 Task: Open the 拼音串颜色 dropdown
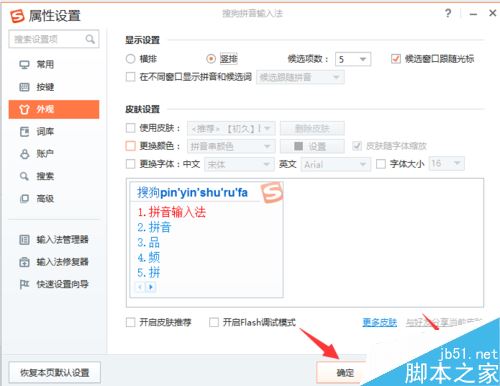tap(231, 146)
